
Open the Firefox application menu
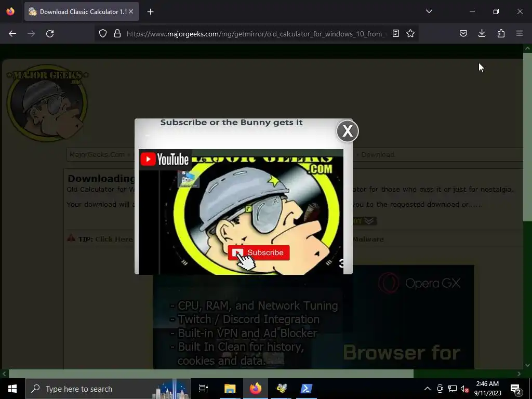(x=520, y=33)
